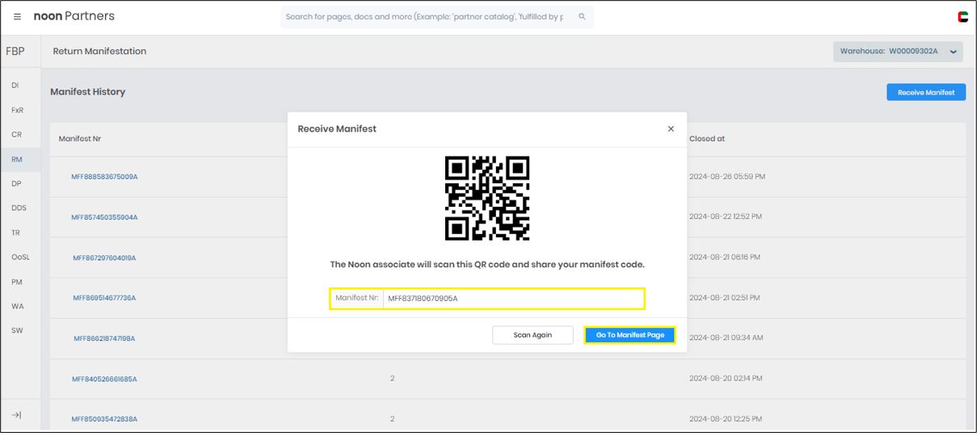Click the noon Partners logo
Image resolution: width=980 pixels, height=436 pixels.
tap(74, 16)
